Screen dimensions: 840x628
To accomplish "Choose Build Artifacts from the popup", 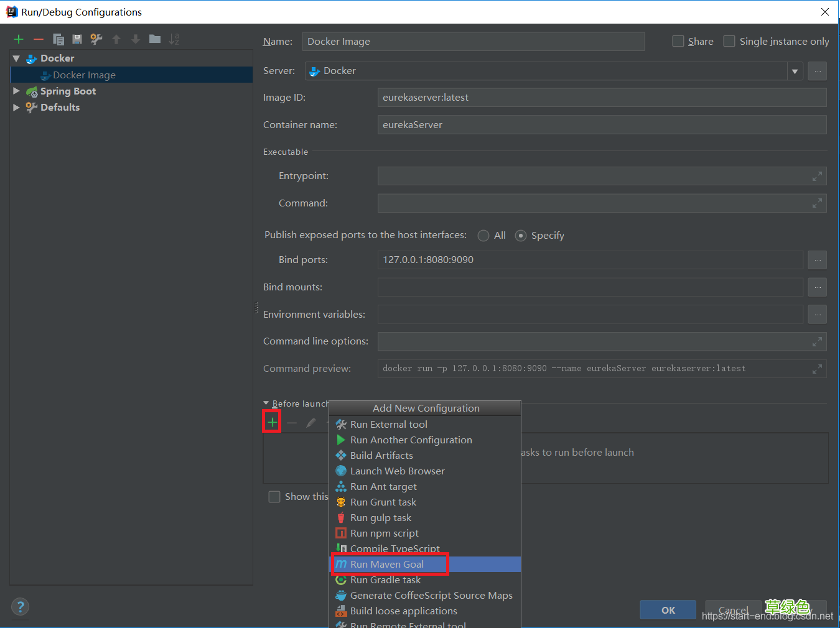I will coord(425,456).
